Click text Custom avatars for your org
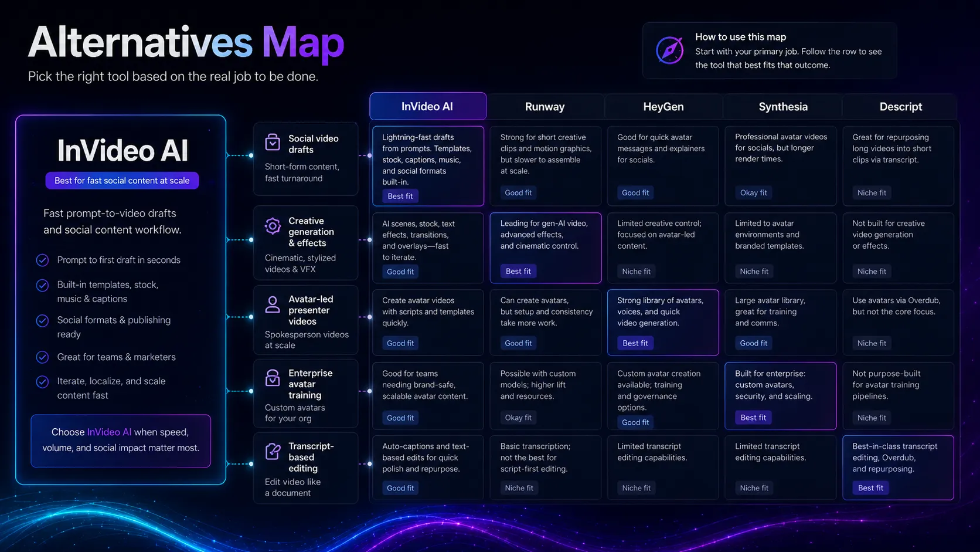Viewport: 980px width, 552px height. point(295,413)
